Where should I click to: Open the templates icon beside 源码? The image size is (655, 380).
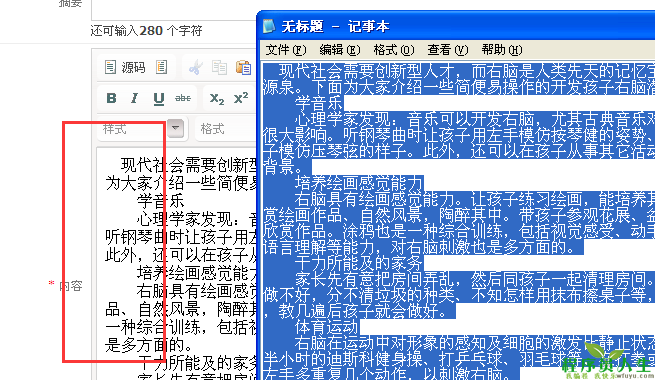[x=162, y=67]
